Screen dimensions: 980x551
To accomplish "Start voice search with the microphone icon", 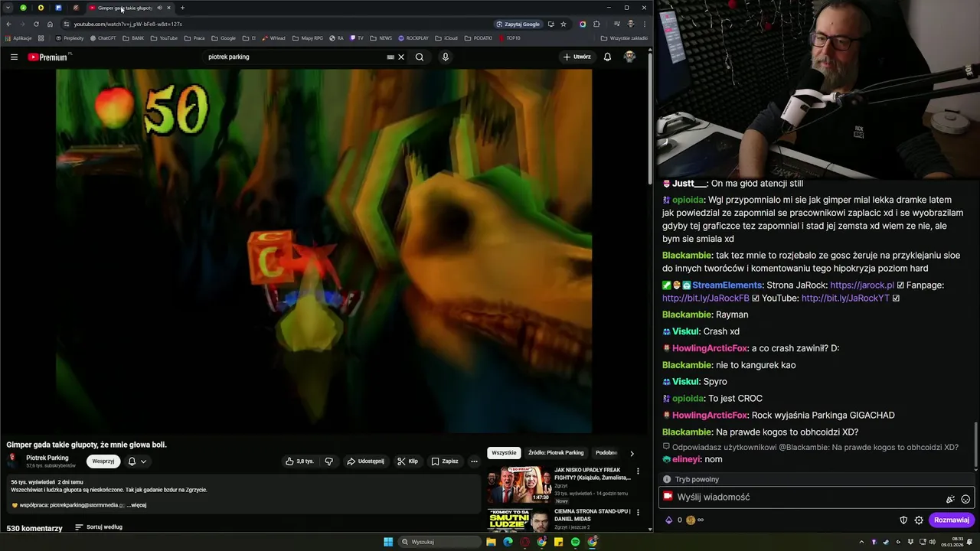I will point(445,57).
